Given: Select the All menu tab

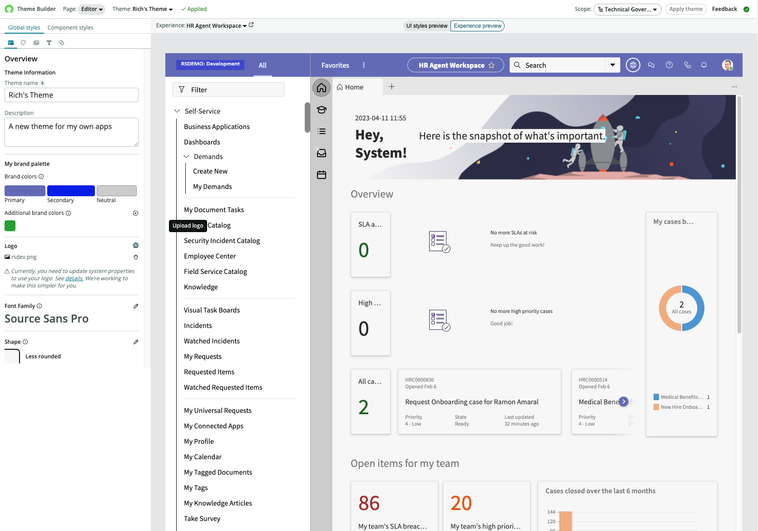Looking at the screenshot, I should (262, 65).
